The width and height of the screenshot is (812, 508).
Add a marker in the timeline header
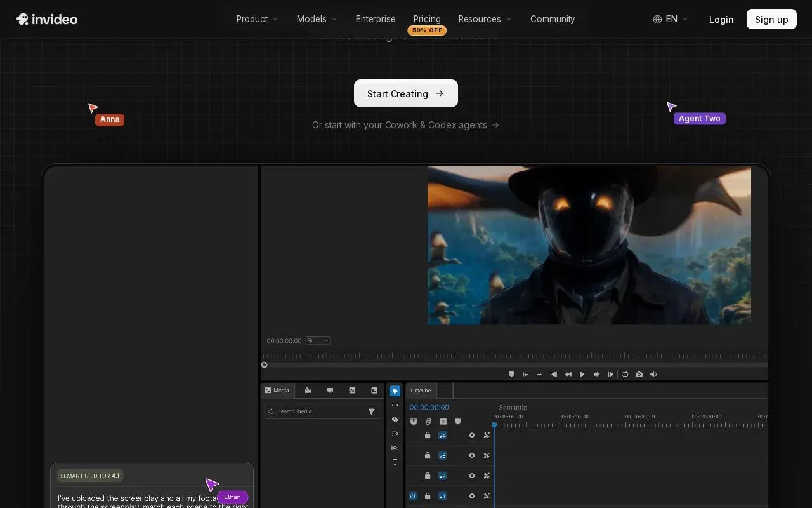click(458, 421)
